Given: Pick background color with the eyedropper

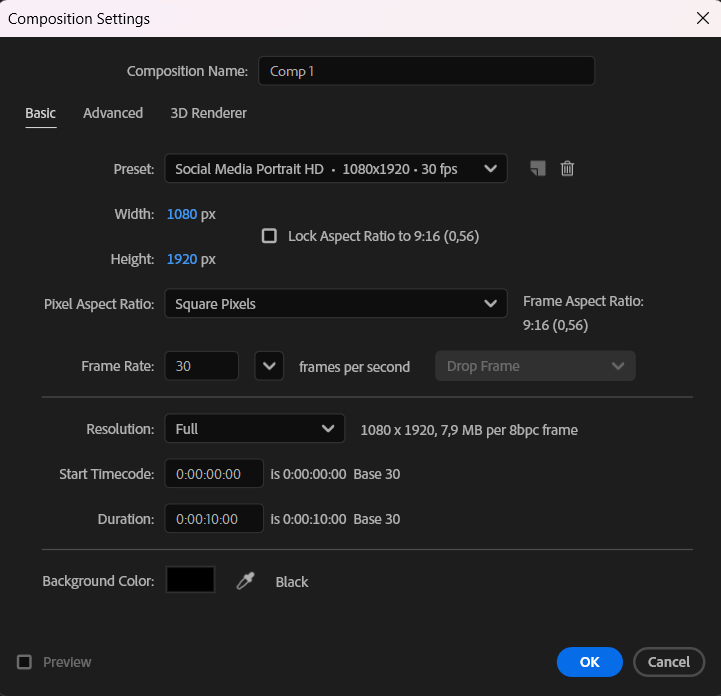Looking at the screenshot, I should [x=245, y=581].
